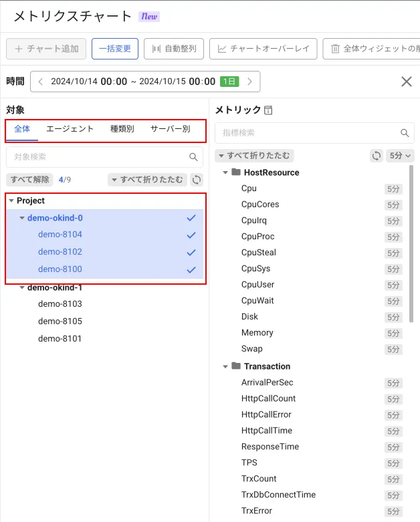Select the CpuIrq metric
The width and height of the screenshot is (420, 522).
(x=253, y=221)
